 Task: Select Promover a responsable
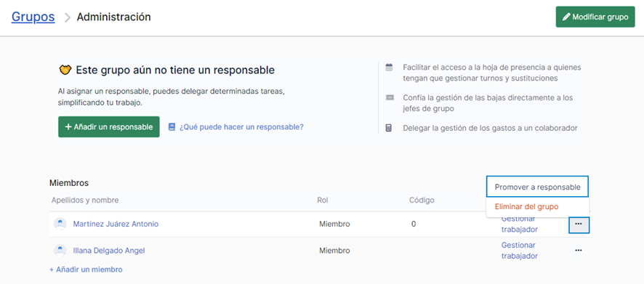(538, 187)
